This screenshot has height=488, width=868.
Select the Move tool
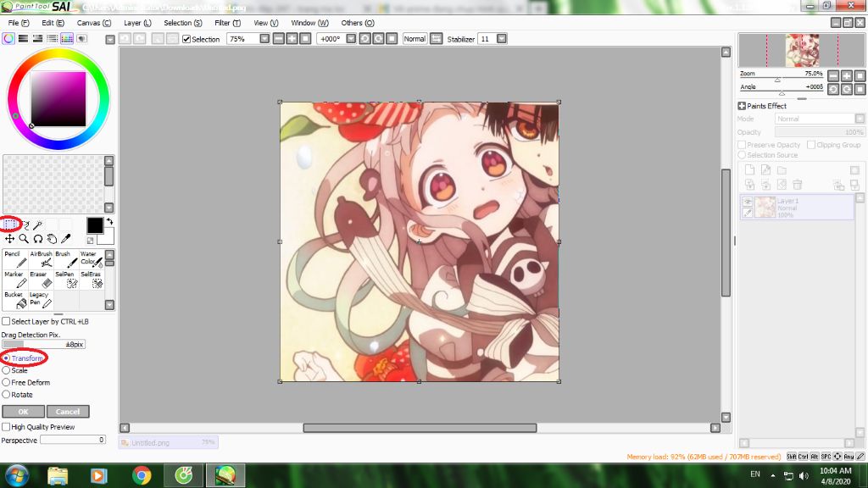click(9, 238)
